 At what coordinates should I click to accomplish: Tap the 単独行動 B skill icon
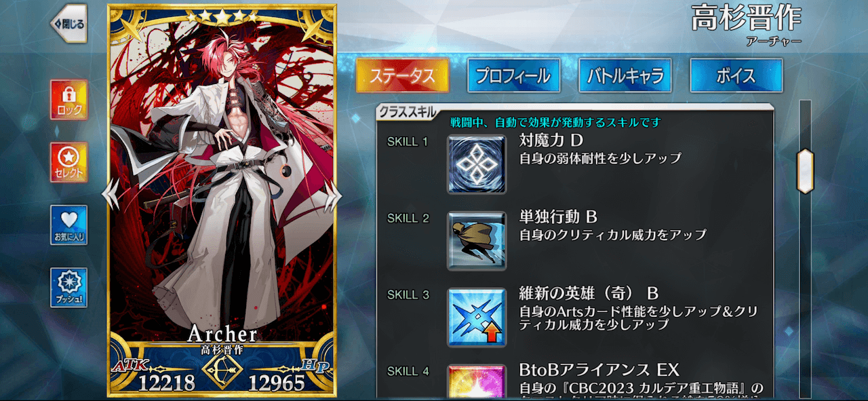477,241
